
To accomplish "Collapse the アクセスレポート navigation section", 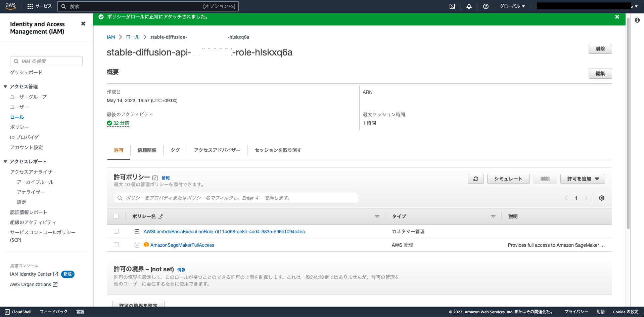I will 5,162.
